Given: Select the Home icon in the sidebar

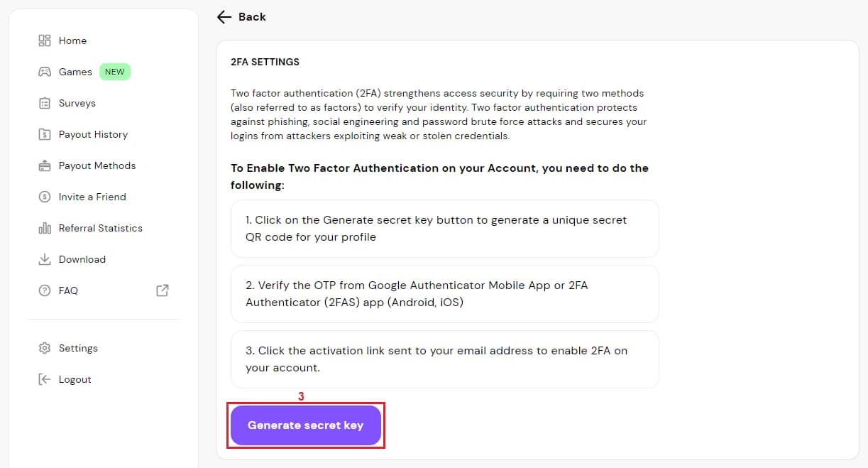Looking at the screenshot, I should click(x=45, y=40).
